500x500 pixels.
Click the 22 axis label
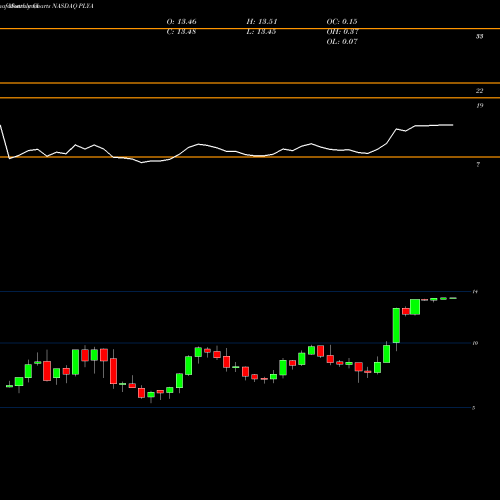tap(479, 91)
